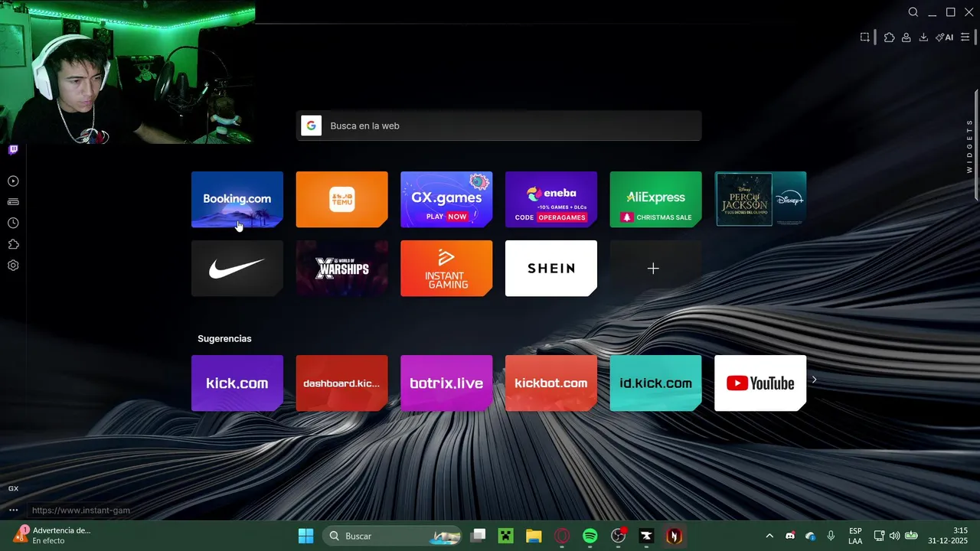Open the Booking.com speed dial

pos(237,199)
